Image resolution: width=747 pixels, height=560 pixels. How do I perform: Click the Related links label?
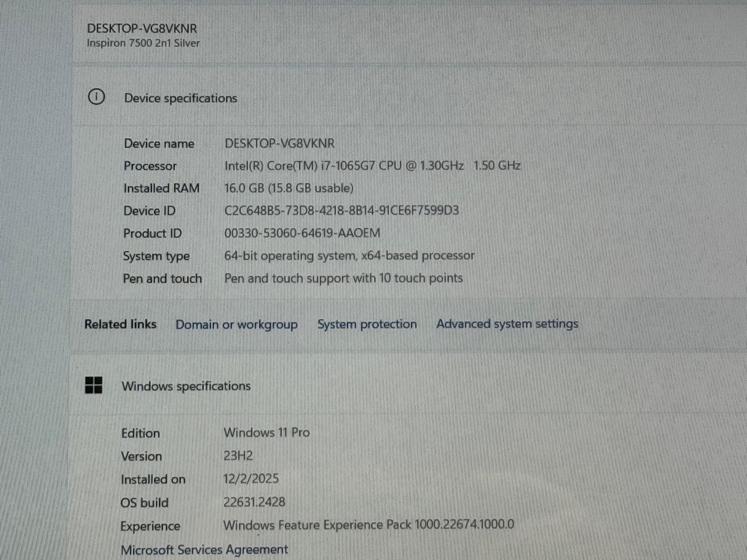point(120,324)
